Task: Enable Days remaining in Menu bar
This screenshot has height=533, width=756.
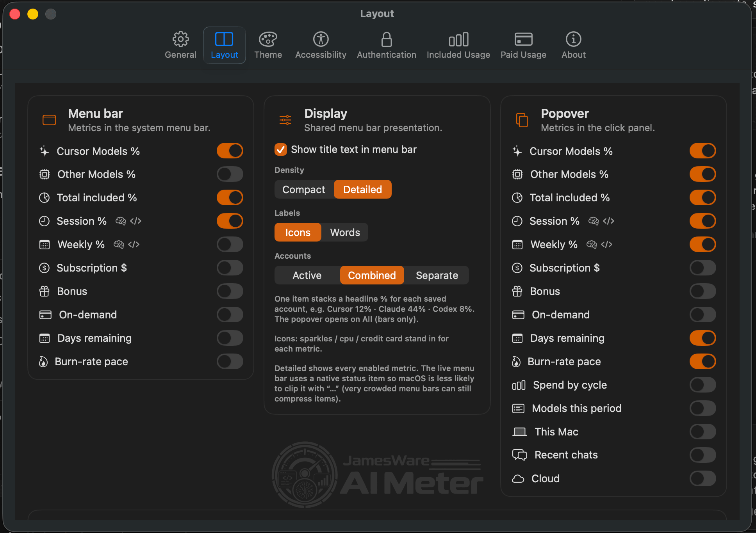Action: [230, 338]
